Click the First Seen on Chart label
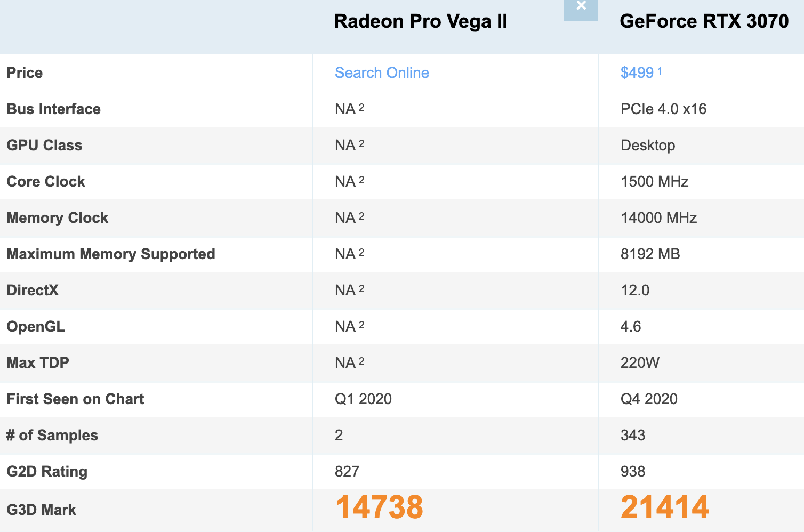The height and width of the screenshot is (532, 804). [x=75, y=399]
